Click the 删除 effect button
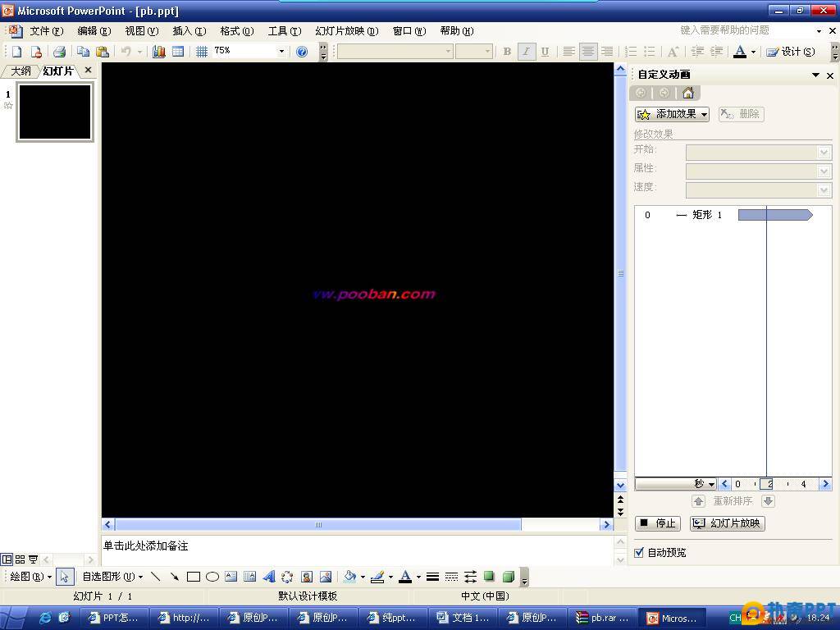The width and height of the screenshot is (840, 630). [x=742, y=114]
